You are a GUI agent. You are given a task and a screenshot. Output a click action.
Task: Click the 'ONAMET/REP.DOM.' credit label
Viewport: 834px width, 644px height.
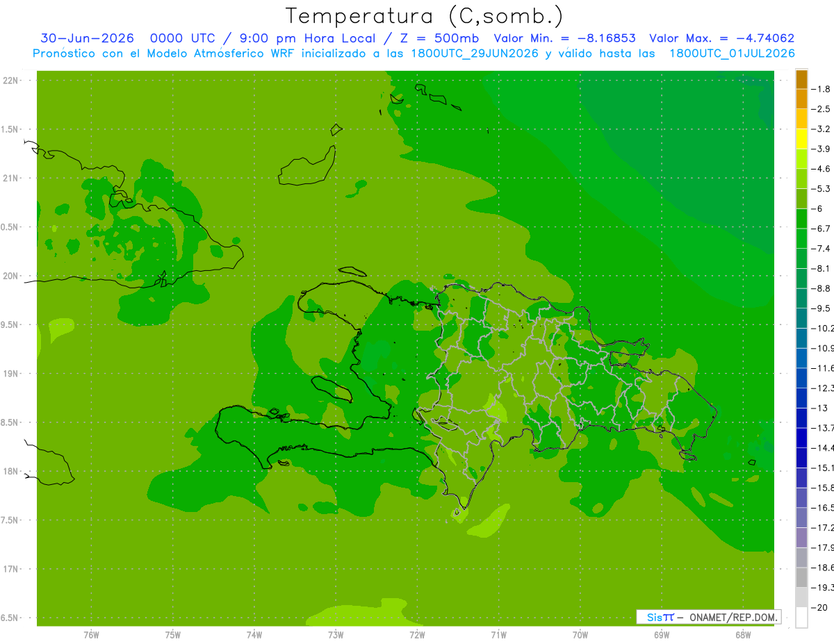pos(733,617)
